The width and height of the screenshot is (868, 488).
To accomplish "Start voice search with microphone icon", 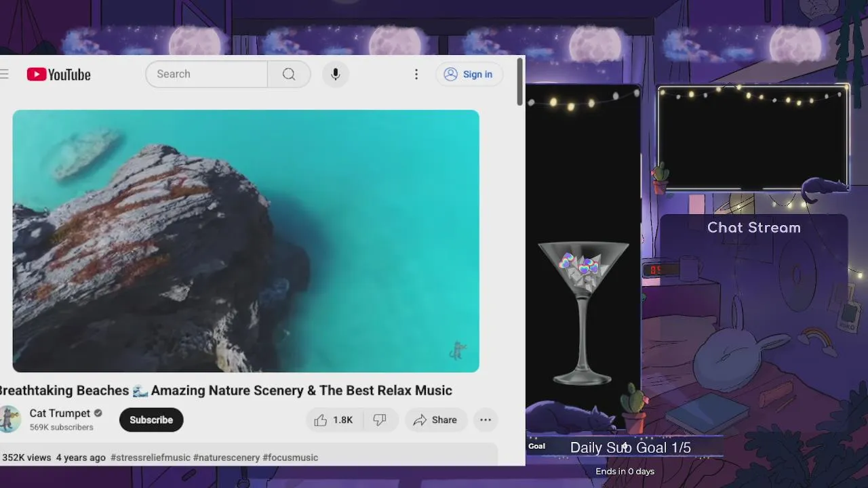I will coord(335,74).
